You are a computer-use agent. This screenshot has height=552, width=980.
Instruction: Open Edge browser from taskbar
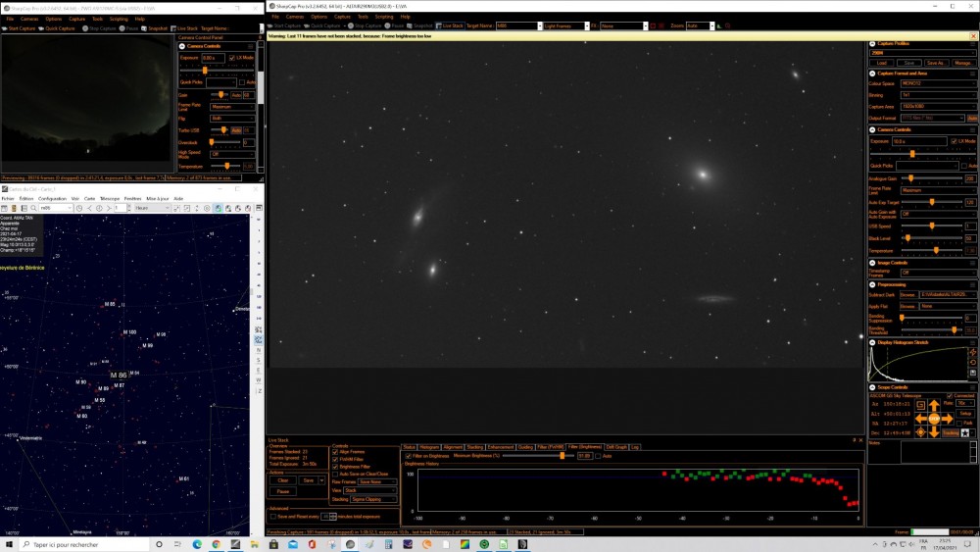click(x=197, y=544)
